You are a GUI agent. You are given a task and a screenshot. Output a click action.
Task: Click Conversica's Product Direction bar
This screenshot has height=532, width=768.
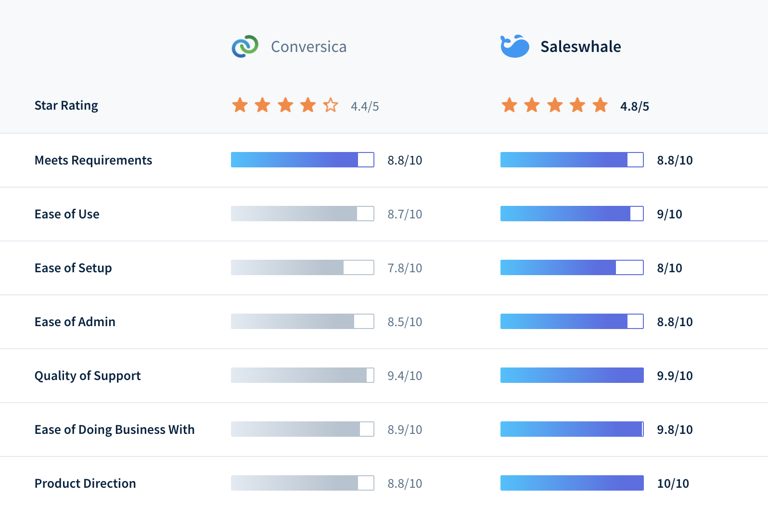pos(303,483)
